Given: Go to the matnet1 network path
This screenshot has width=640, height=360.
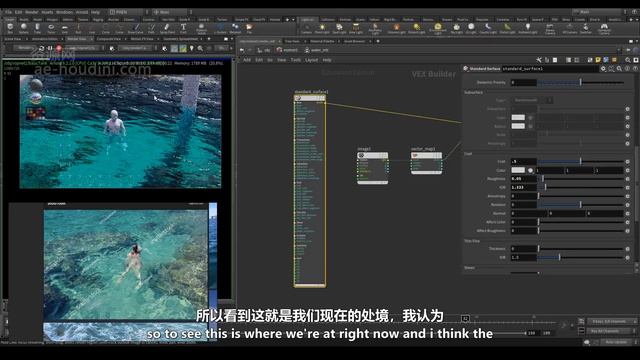Looking at the screenshot, I should pyautogui.click(x=287, y=50).
